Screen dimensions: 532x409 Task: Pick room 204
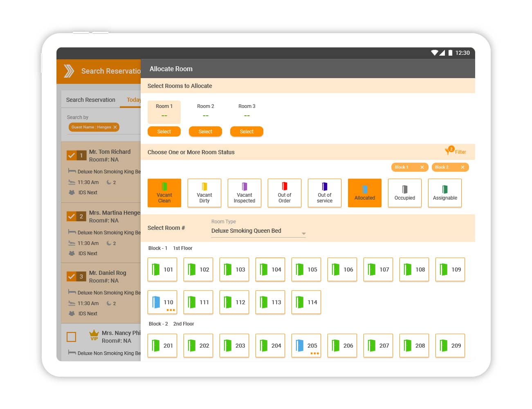pos(270,346)
